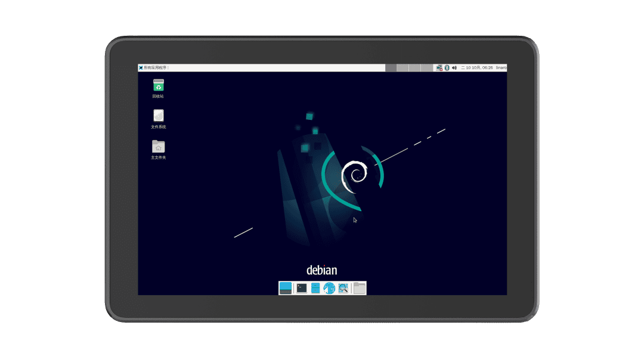Launch the web browser globe icon
Screen dimensions: 644x362
point(329,288)
